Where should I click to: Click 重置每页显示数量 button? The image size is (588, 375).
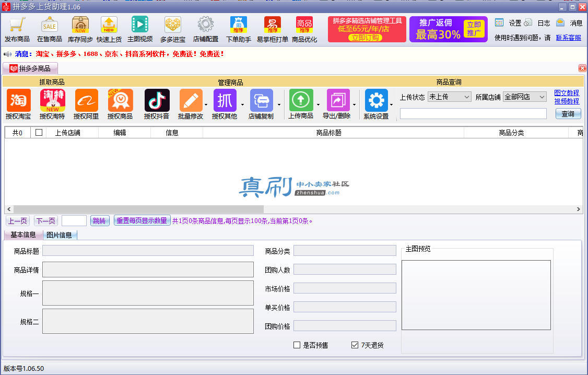tap(142, 220)
